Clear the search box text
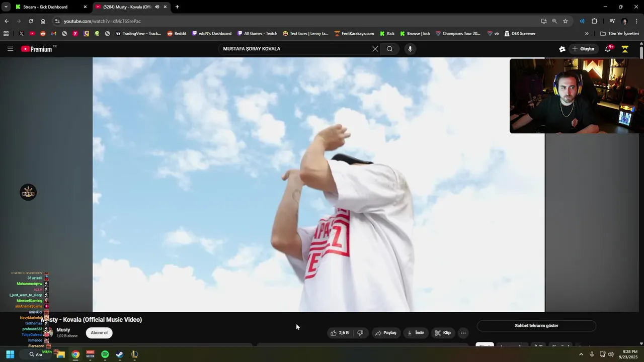The image size is (644, 362). (375, 49)
